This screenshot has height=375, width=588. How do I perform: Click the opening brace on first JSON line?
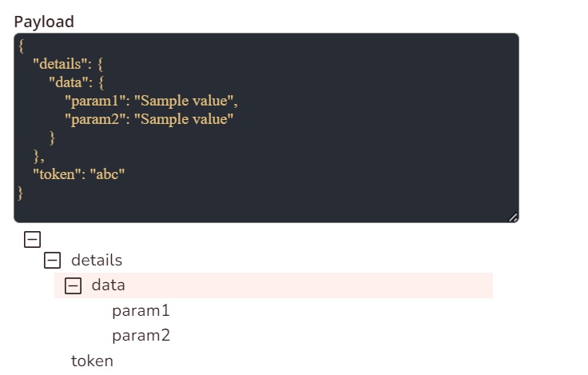pos(21,46)
